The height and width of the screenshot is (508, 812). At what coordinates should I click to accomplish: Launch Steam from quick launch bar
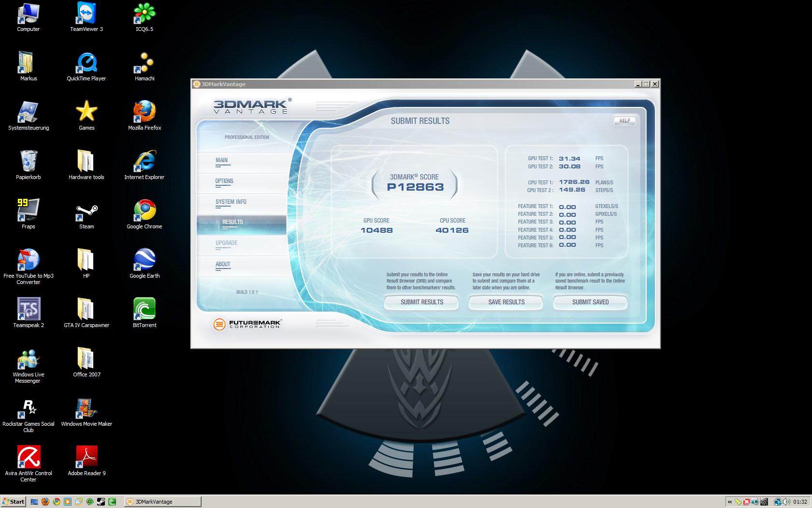101,502
